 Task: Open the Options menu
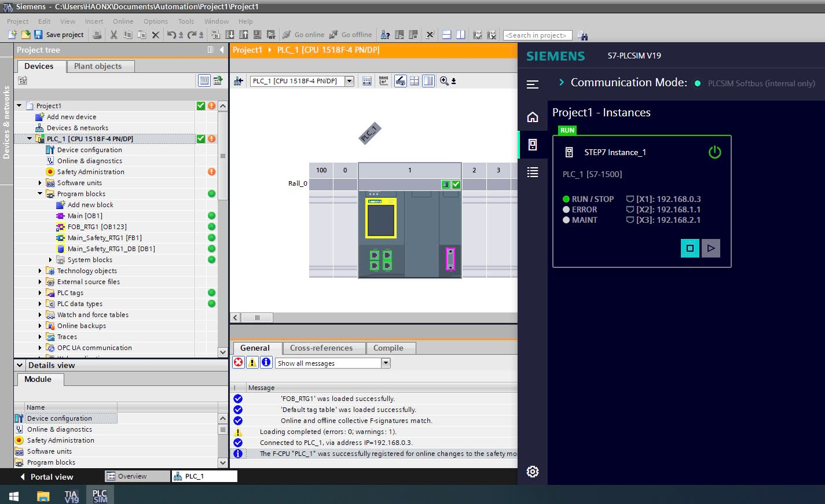tap(155, 21)
